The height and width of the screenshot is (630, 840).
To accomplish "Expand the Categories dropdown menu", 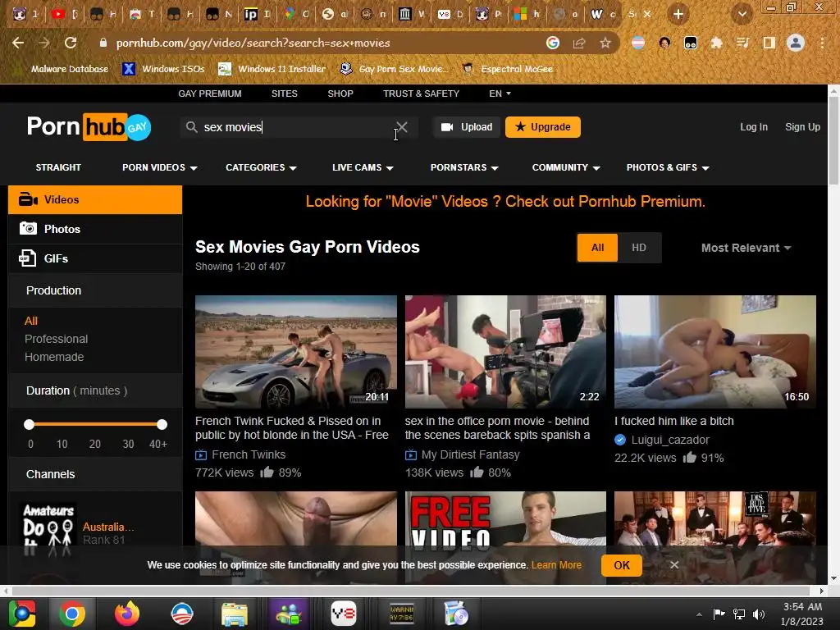I will 261,167.
